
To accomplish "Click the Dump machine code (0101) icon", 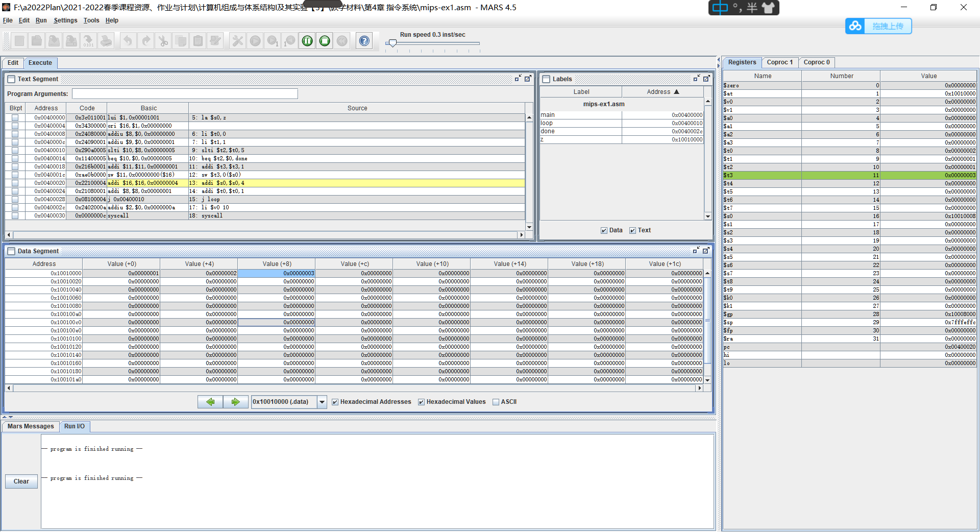I will coord(89,41).
